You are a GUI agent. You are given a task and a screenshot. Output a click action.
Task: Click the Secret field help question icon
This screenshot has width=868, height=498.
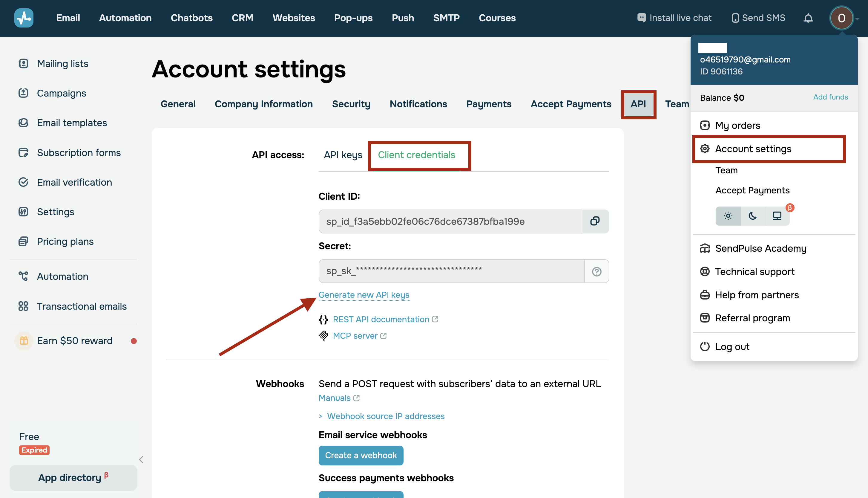coord(596,271)
